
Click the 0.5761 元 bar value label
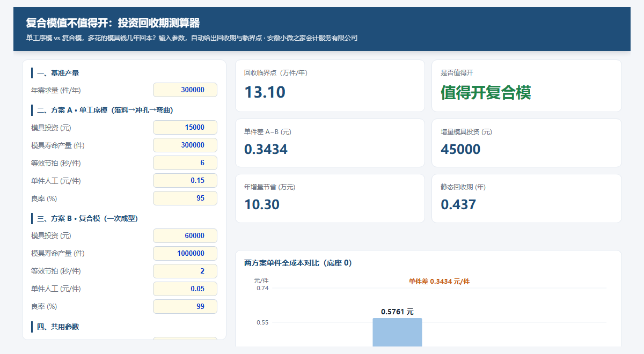(397, 312)
